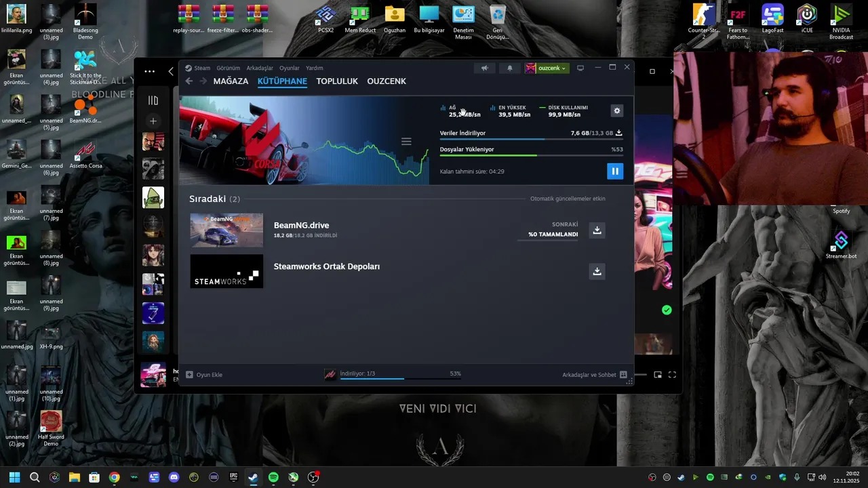Screen dimensions: 868x488
Task: Open PCSX2 desktop shortcut
Action: [325, 18]
